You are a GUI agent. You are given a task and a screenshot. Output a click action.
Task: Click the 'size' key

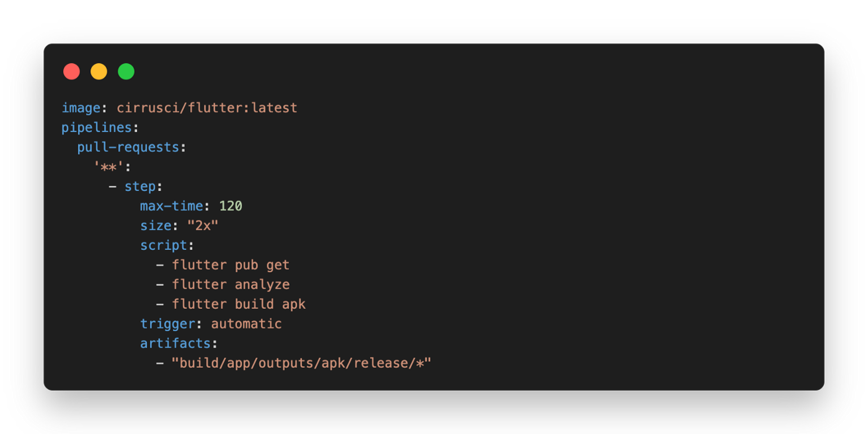[156, 226]
